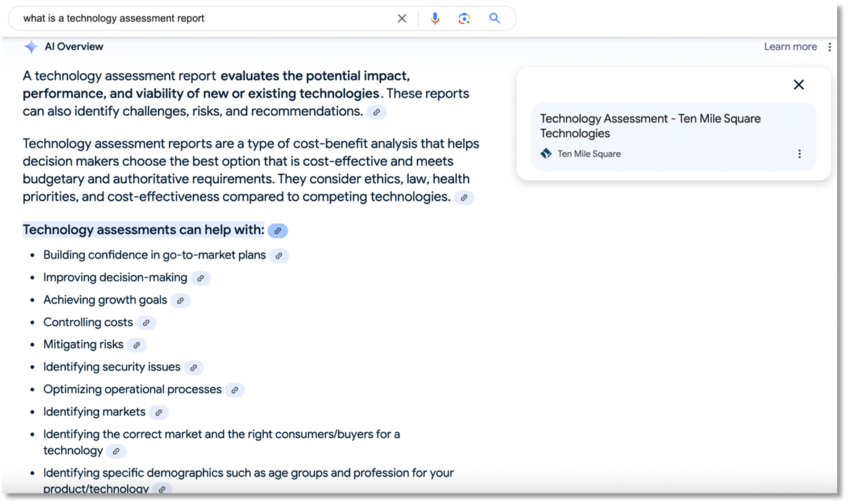Image resolution: width=848 pixels, height=504 pixels.
Task: Open source link after 'Optimizing operational processes'
Action: 235,390
